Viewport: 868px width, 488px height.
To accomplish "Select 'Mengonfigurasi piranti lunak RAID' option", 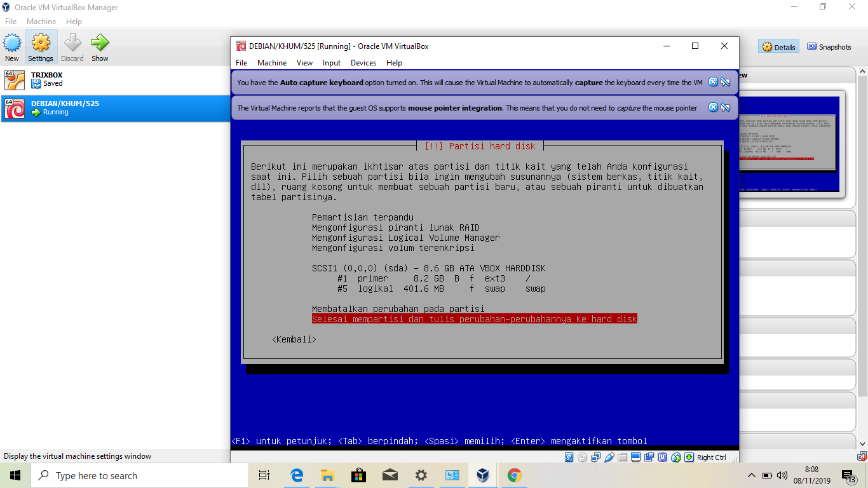I will [396, 227].
